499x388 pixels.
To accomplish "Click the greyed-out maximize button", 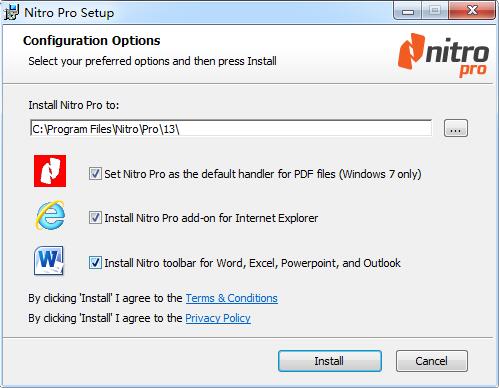I will [x=435, y=11].
